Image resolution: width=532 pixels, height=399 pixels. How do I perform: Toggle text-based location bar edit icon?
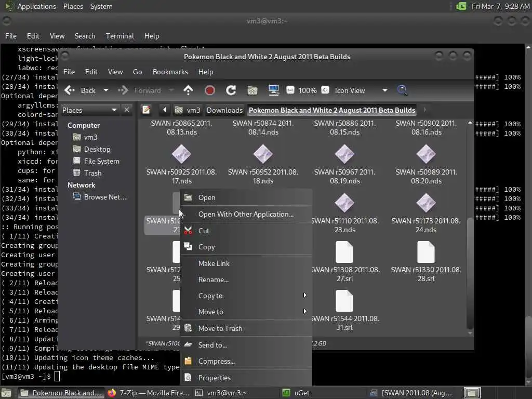coord(146,110)
